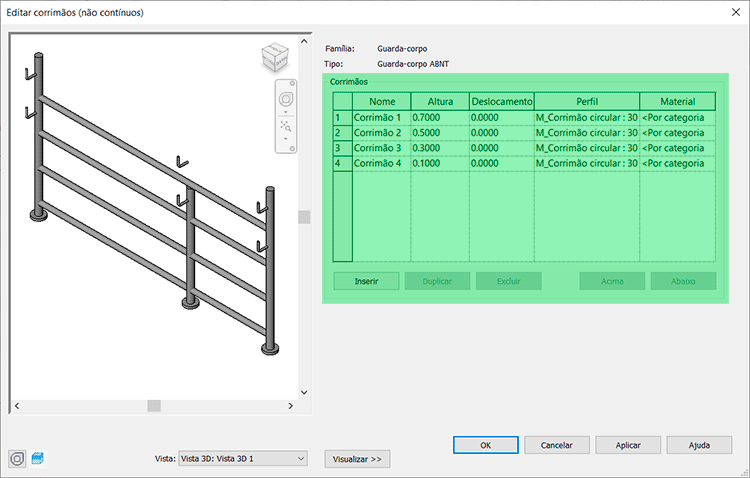
Task: Click the Perfil cell for Corrimão 3
Action: [x=586, y=147]
